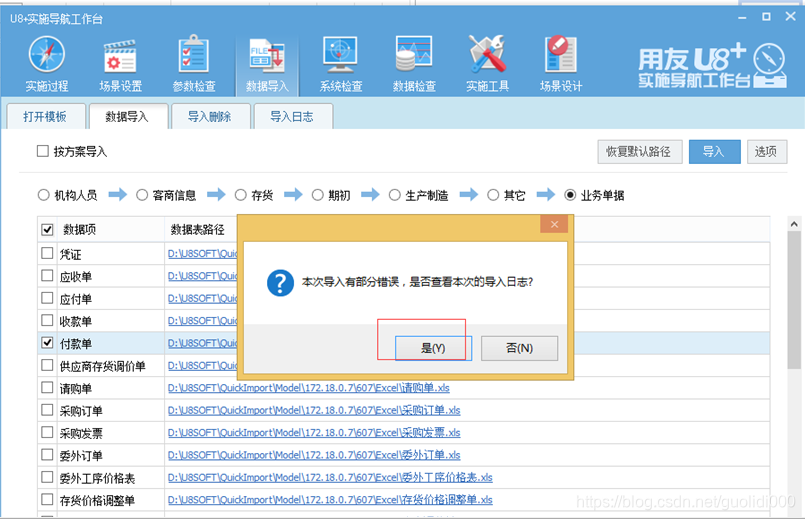Viewport: 805px width, 520px height.
Task: Check the 采购发票 row checkbox
Action: [x=47, y=432]
